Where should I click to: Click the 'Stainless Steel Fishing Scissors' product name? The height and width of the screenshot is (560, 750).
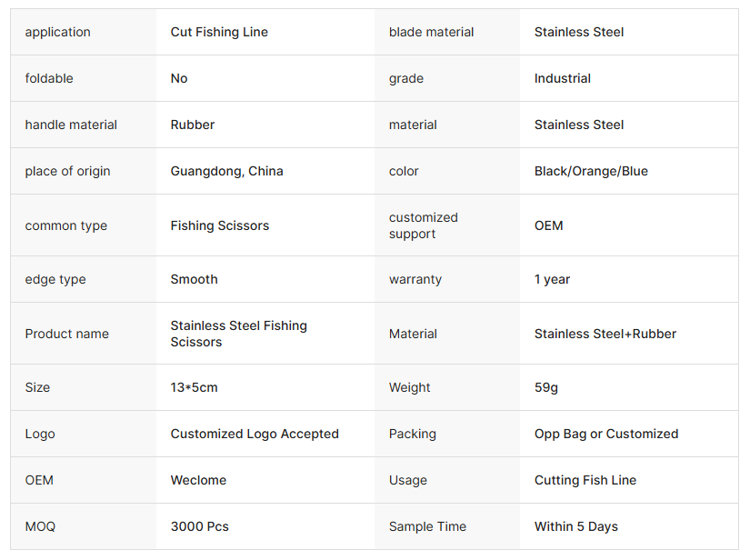tap(238, 334)
